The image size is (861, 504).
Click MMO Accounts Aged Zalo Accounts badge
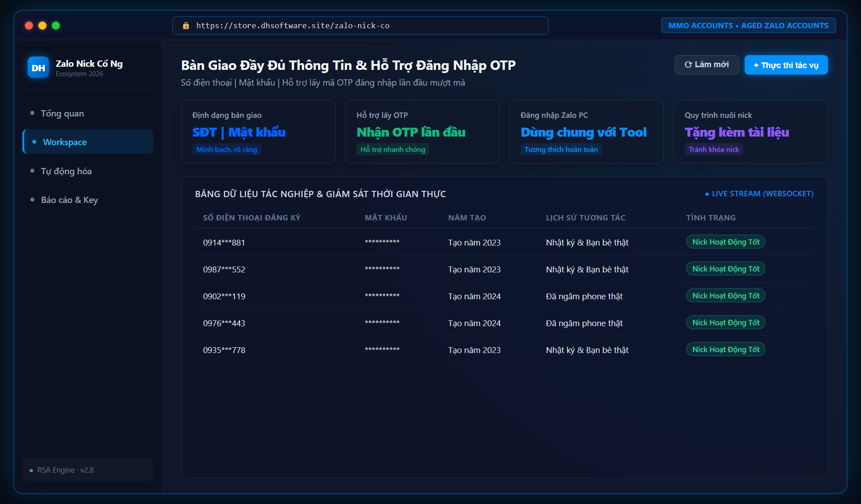pos(748,26)
